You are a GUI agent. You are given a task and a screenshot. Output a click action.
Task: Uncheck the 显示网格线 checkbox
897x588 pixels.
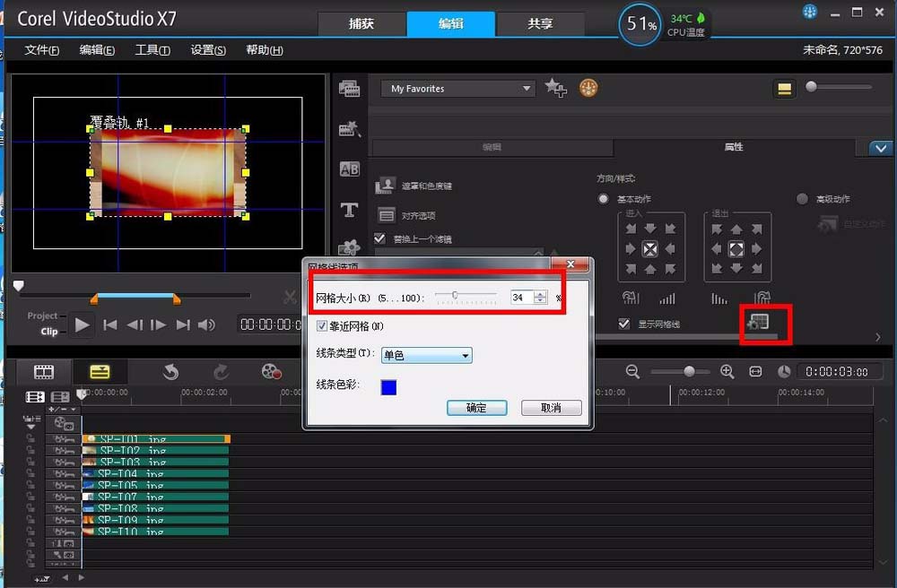point(624,324)
